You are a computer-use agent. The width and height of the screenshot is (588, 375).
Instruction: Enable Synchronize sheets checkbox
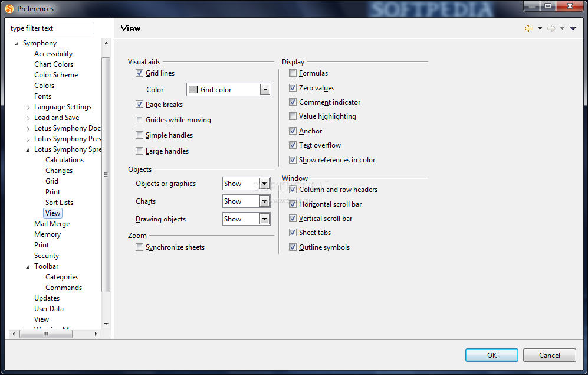click(x=140, y=247)
